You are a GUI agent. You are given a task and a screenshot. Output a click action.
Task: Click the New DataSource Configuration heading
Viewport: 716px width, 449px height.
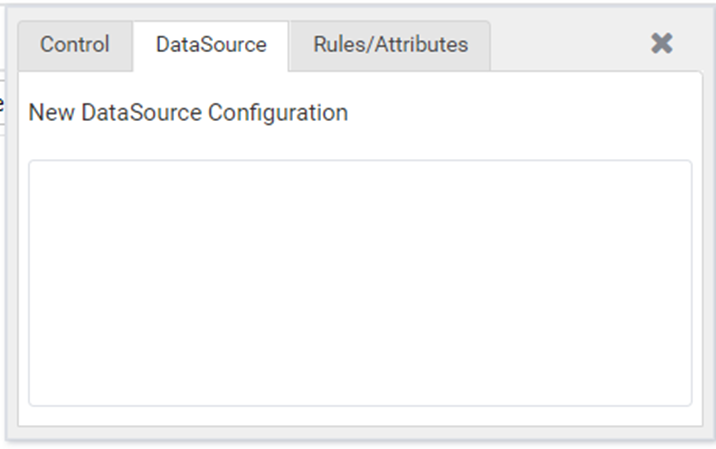tap(188, 112)
